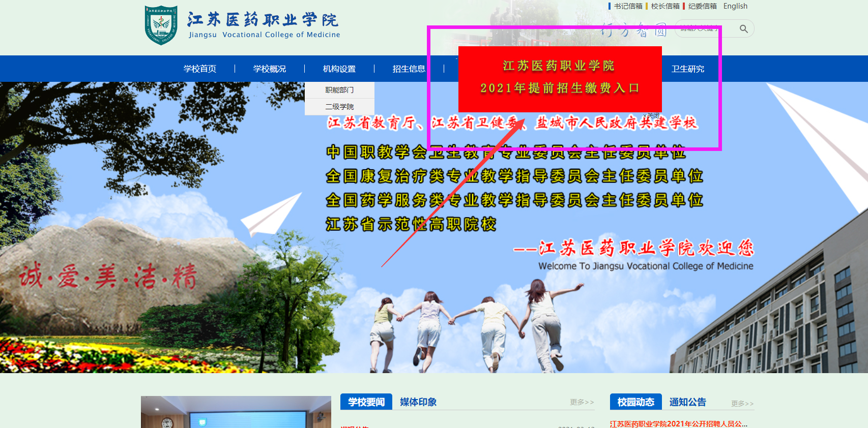The width and height of the screenshot is (868, 428).
Task: Select 职能部门 from the dropdown submenu
Action: click(339, 90)
